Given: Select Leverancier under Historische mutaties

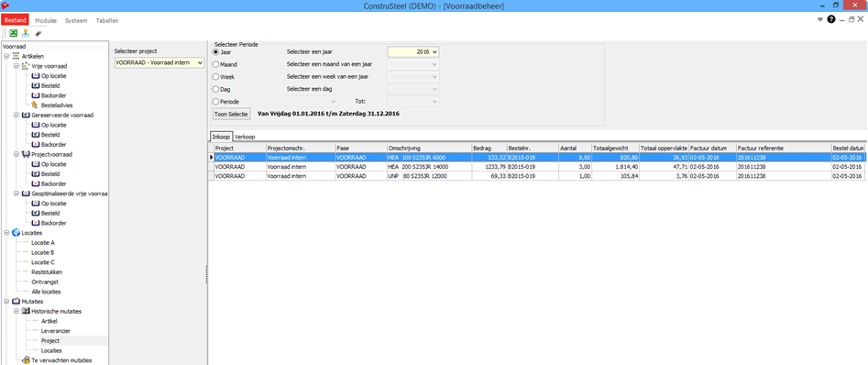Looking at the screenshot, I should (x=54, y=331).
